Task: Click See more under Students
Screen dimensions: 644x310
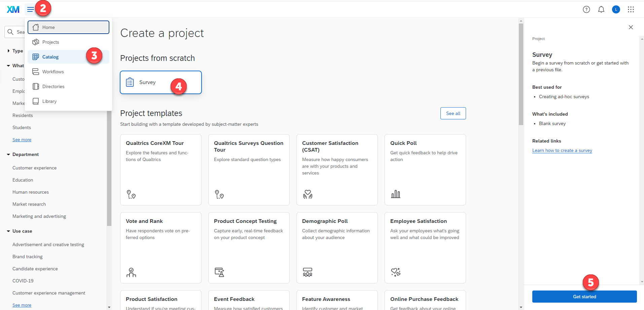Action: point(22,140)
